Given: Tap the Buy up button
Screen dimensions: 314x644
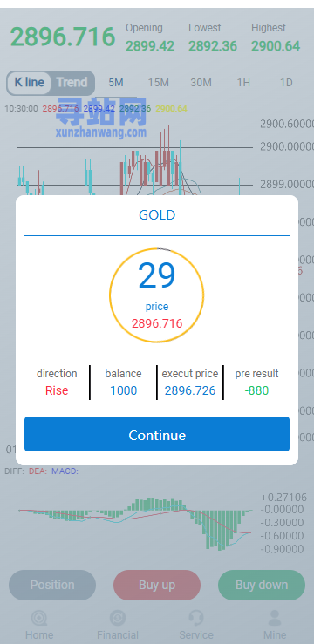Looking at the screenshot, I should [157, 585].
